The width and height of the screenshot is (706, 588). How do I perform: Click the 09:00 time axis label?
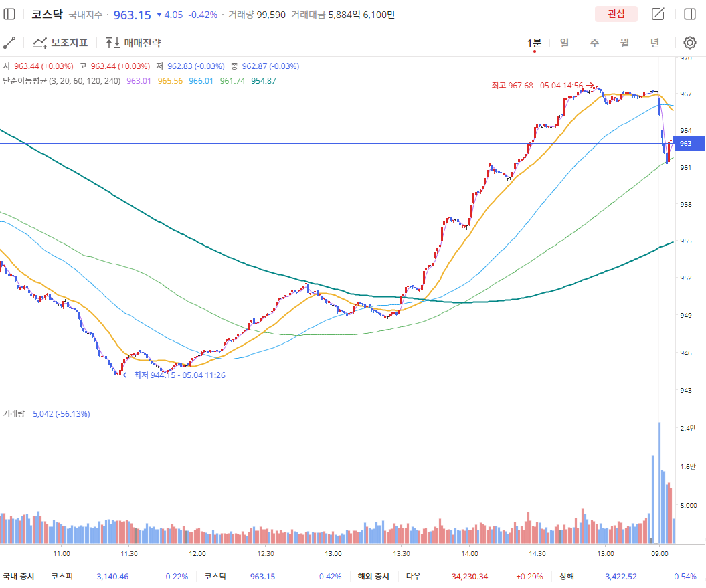click(659, 554)
